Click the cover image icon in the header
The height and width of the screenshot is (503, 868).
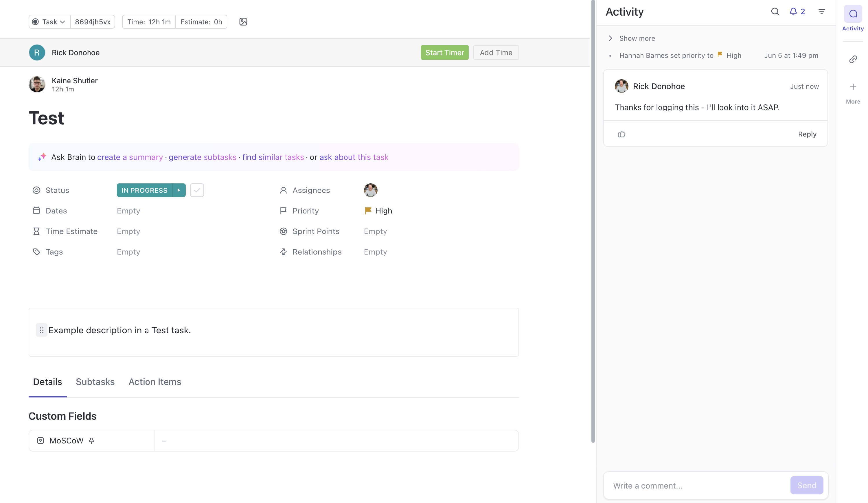pos(243,22)
